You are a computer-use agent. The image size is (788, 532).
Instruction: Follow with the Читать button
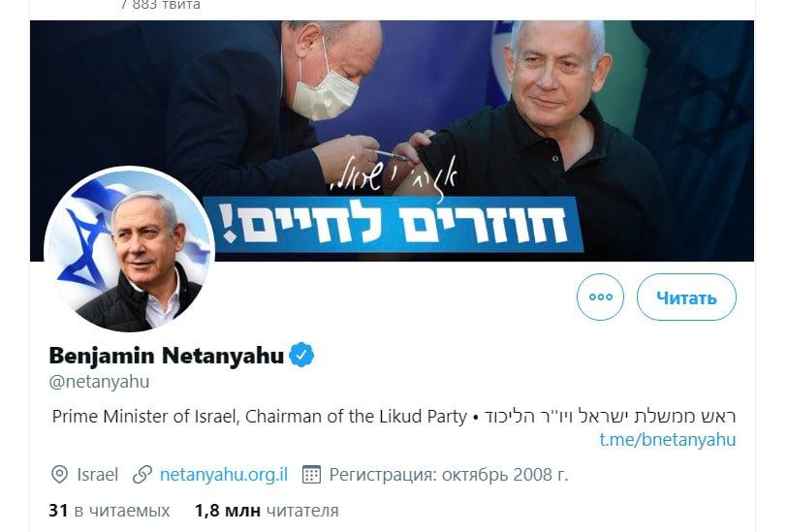point(686,297)
